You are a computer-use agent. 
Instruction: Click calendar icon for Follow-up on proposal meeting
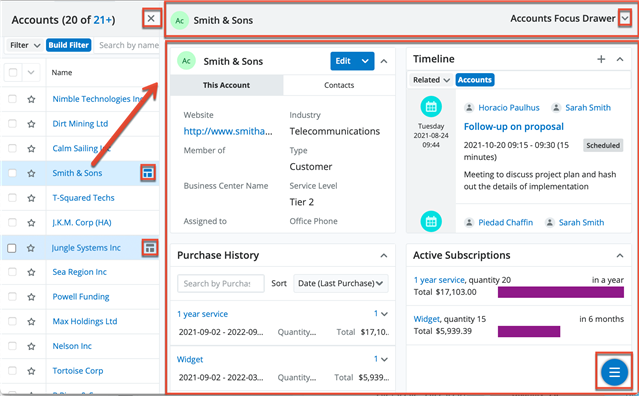431,107
